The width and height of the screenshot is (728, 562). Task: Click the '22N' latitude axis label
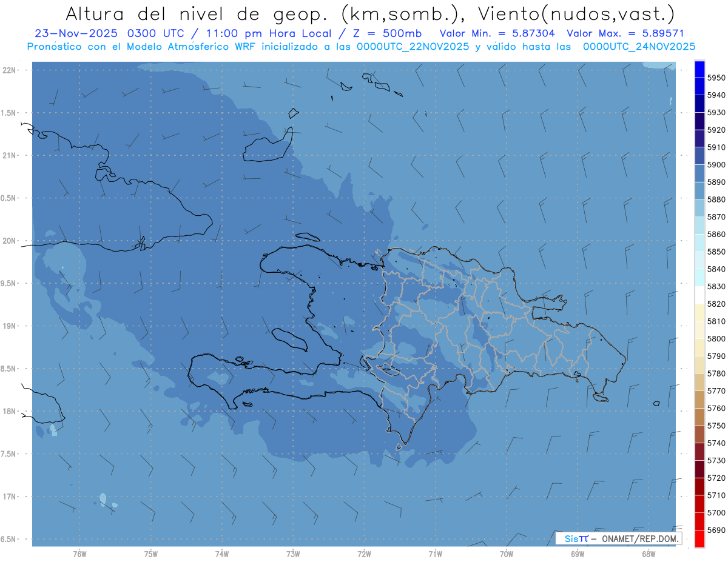[x=9, y=70]
